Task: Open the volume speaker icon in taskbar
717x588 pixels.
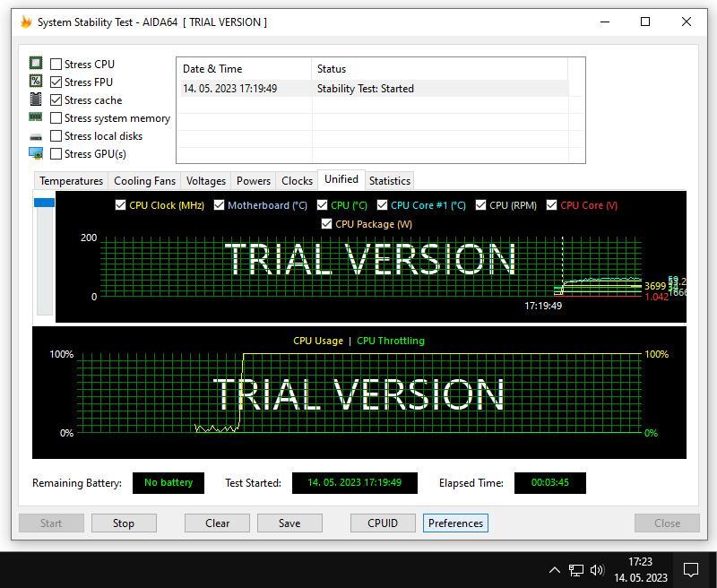Action: [597, 570]
